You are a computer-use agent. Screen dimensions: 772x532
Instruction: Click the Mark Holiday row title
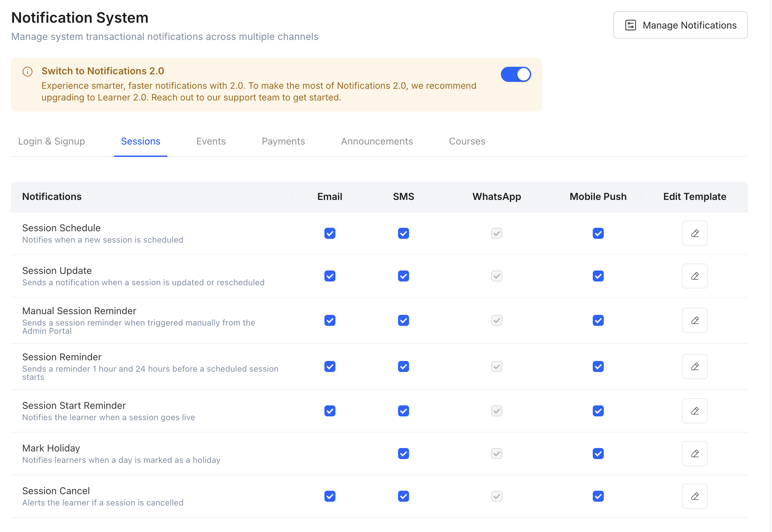pyautogui.click(x=51, y=448)
